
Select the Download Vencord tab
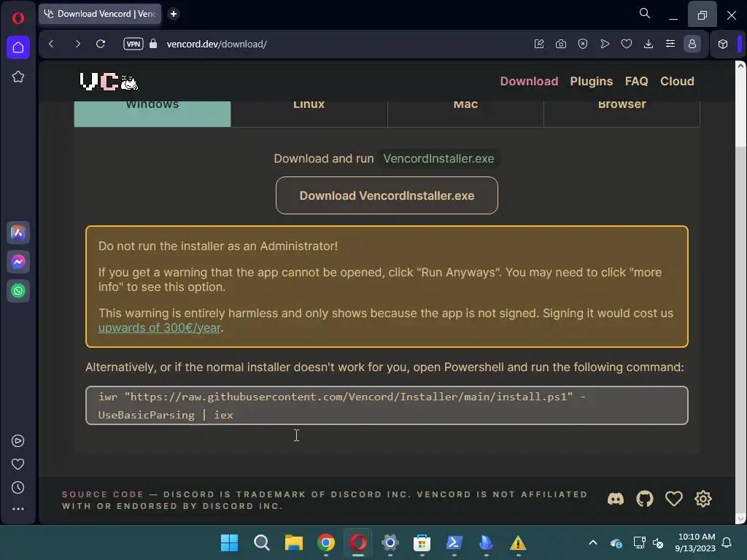click(x=100, y=14)
